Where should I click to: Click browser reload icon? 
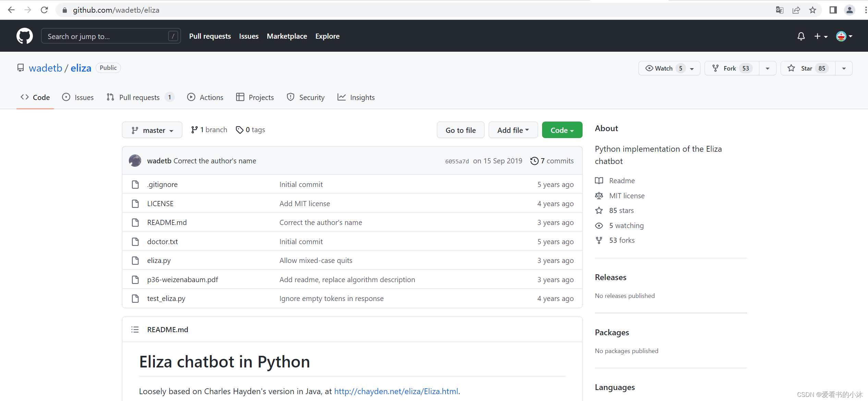44,10
